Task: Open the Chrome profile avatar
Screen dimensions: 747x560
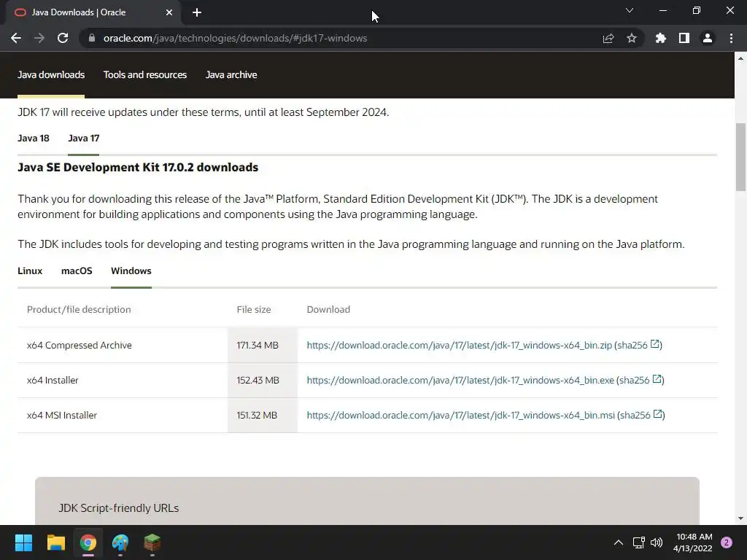Action: point(708,38)
